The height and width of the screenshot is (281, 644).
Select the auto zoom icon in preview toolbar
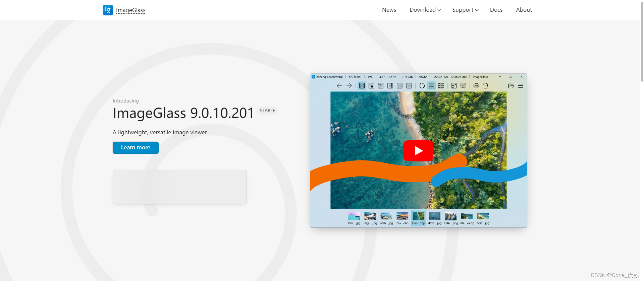pos(362,86)
